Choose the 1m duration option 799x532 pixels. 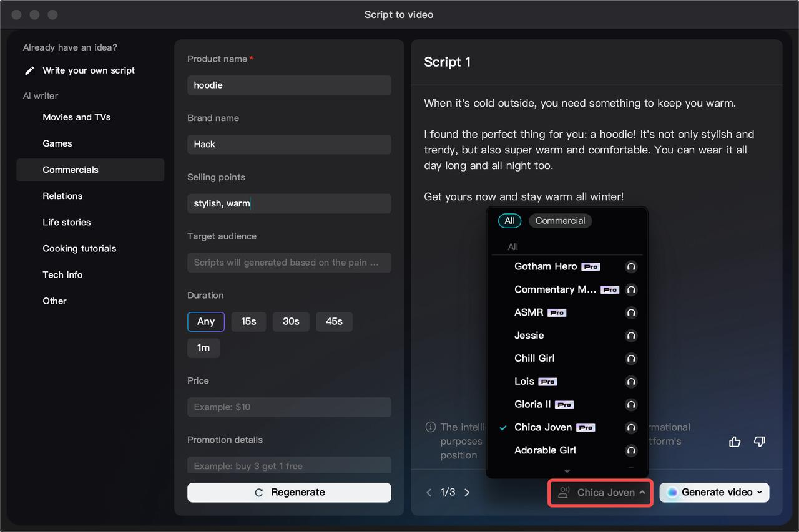pos(203,348)
